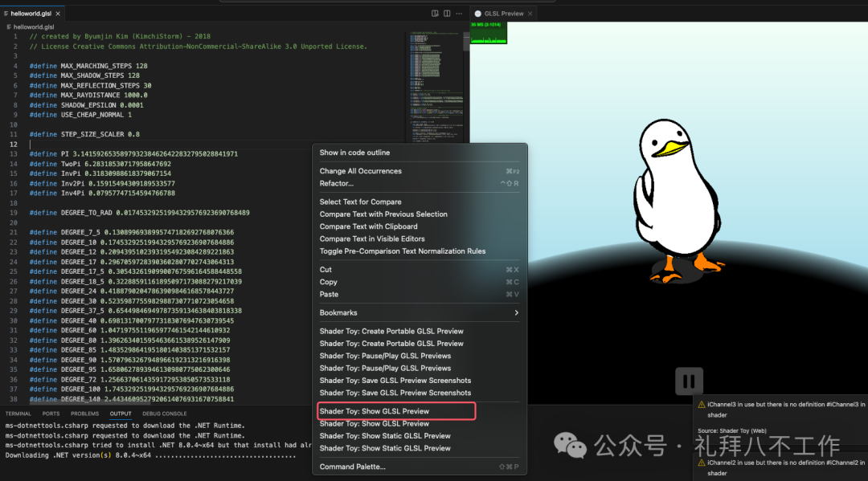
Task: Pause the shader with the pause button
Action: click(x=689, y=381)
